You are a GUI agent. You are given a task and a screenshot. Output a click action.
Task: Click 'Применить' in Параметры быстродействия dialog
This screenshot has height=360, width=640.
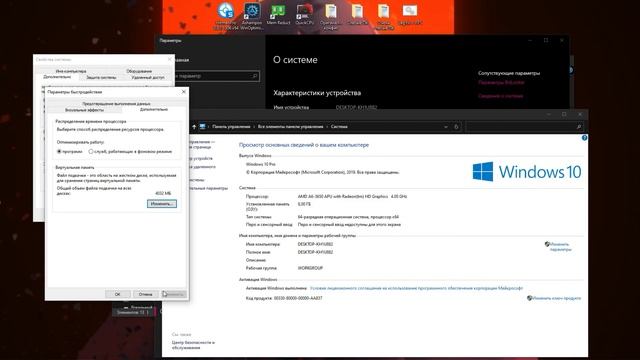(173, 294)
